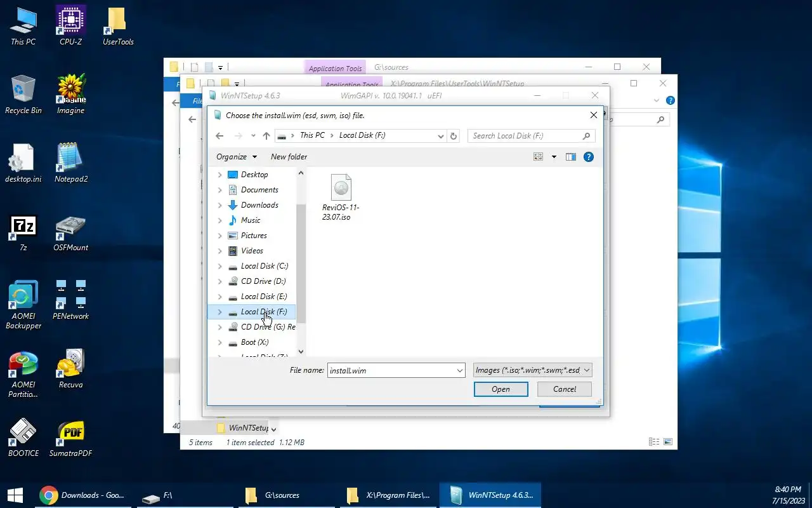Change view layout icon
This screenshot has height=508, width=812.
click(x=539, y=157)
